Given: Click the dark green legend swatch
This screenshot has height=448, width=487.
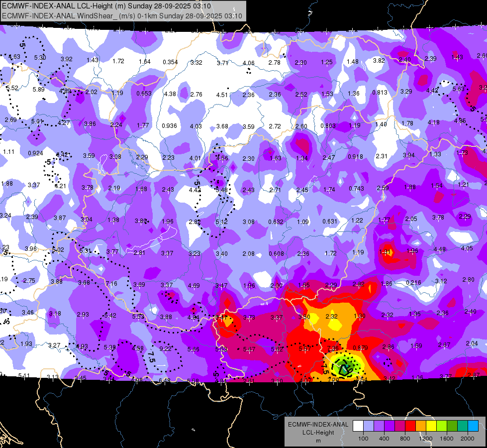Looking at the screenshot, I should point(452,426).
